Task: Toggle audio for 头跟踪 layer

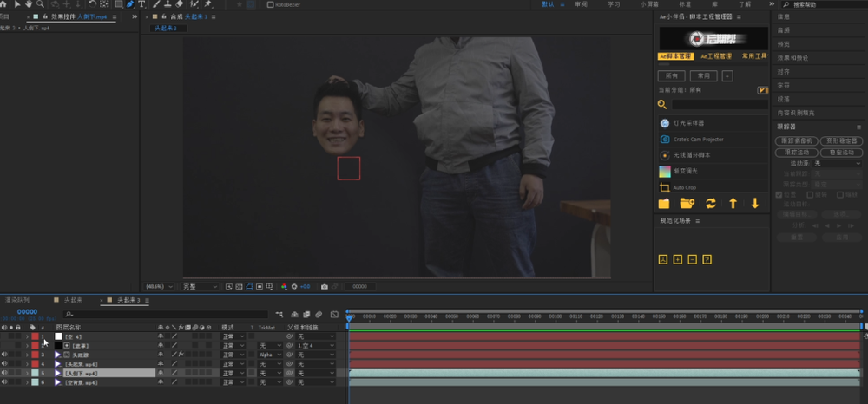Action: 4,355
